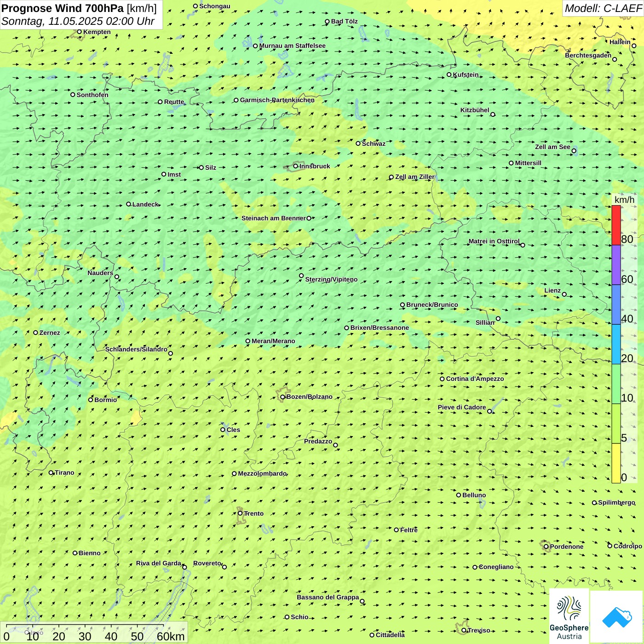Click the yellow 0–5 km/h legend color
This screenshot has width=644, height=644.
pos(616,463)
